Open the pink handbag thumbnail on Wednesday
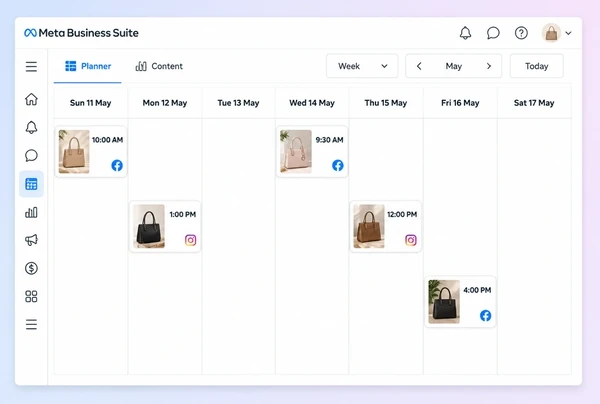600x404 pixels. (296, 152)
